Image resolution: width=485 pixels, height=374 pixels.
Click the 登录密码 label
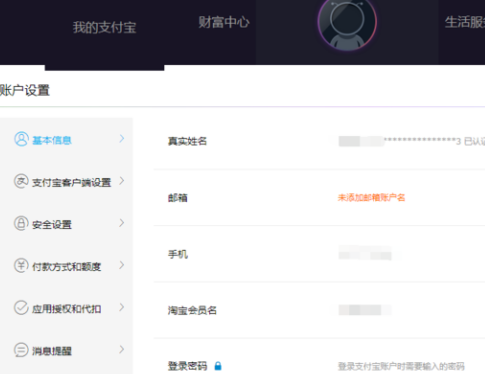click(187, 366)
